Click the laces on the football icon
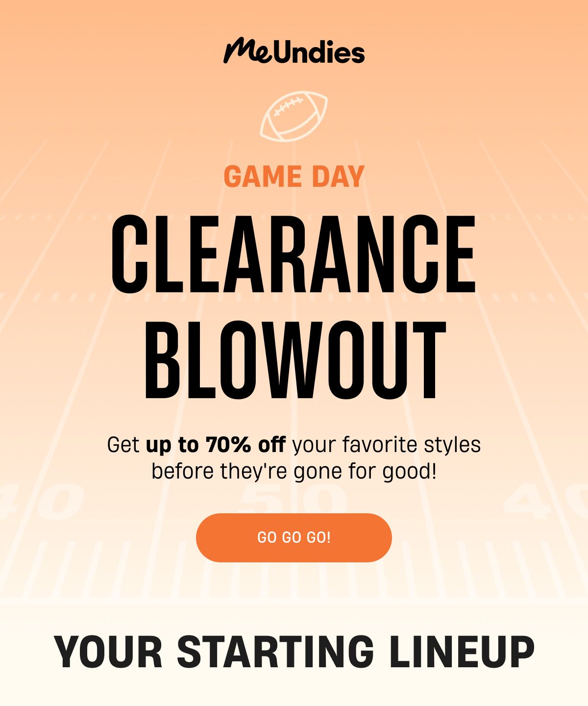 [x=289, y=106]
